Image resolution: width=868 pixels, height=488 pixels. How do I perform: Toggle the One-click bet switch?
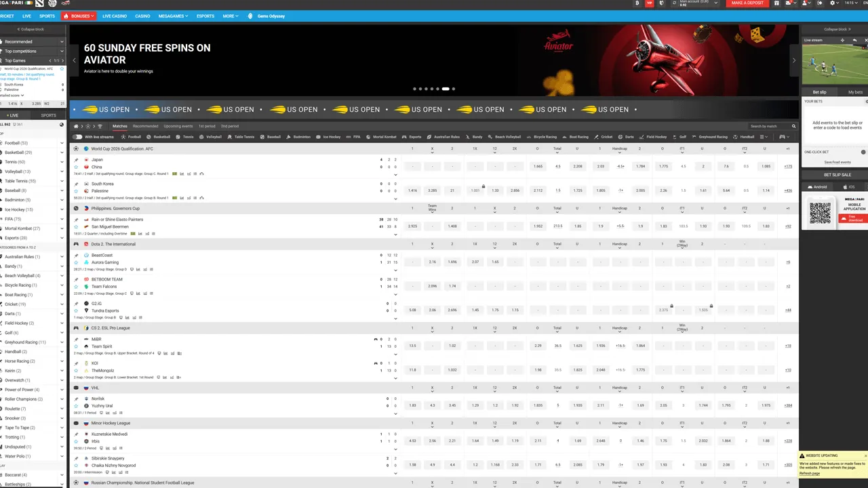[863, 152]
